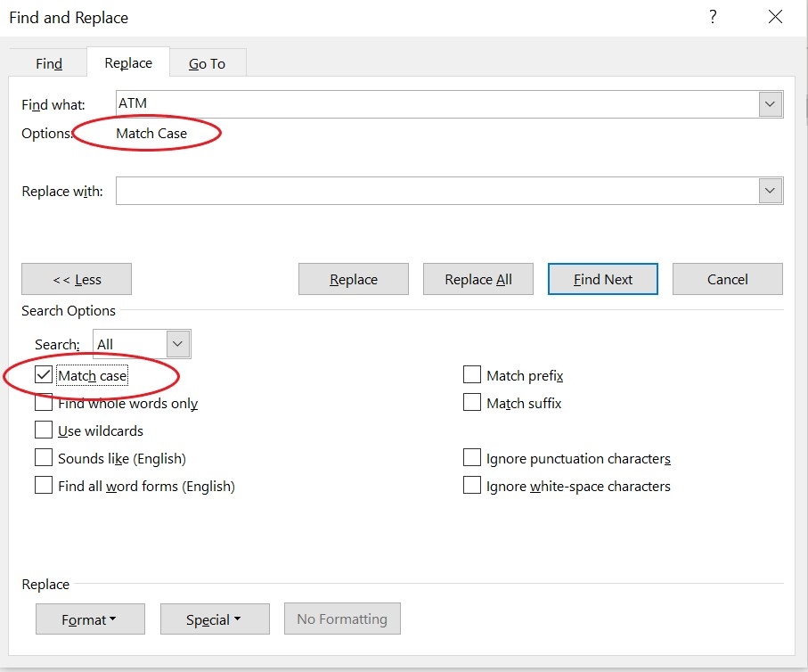Open the Search direction dropdown
The image size is (808, 672).
[x=178, y=344]
